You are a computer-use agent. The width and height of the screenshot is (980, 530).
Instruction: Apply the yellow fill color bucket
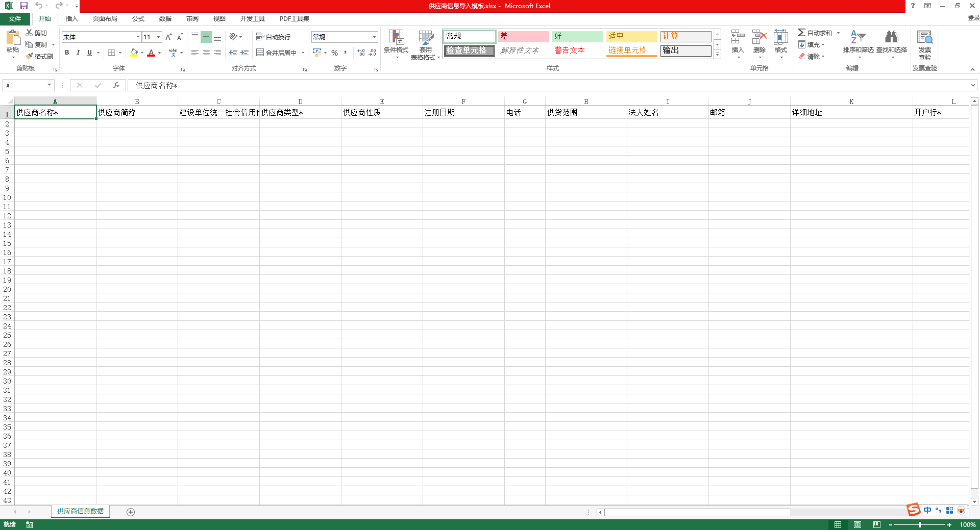click(134, 53)
